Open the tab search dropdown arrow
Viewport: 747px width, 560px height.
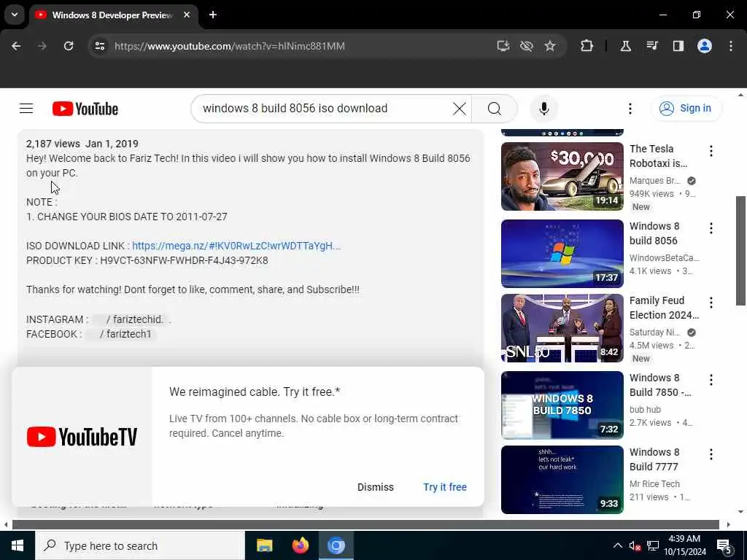pos(15,15)
